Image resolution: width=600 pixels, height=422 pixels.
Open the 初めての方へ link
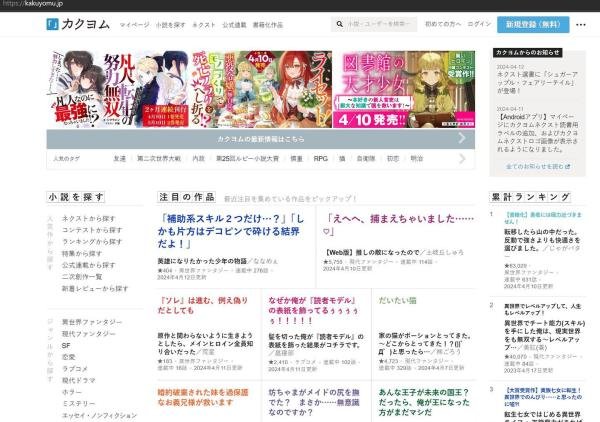(443, 24)
